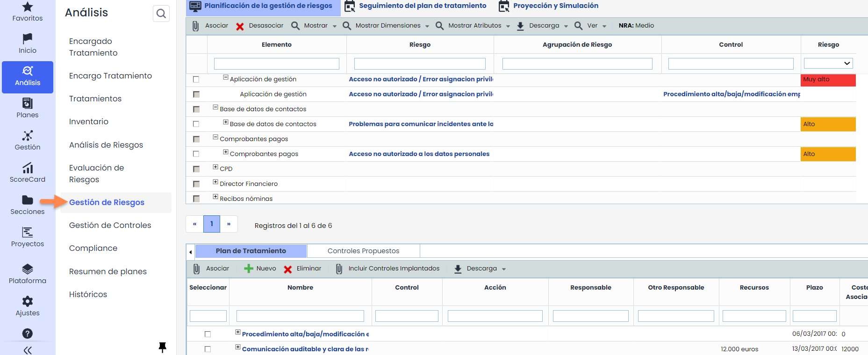Select the Procedimiento alta/baja/modificación plan checkbox
The image size is (868, 355).
[208, 334]
